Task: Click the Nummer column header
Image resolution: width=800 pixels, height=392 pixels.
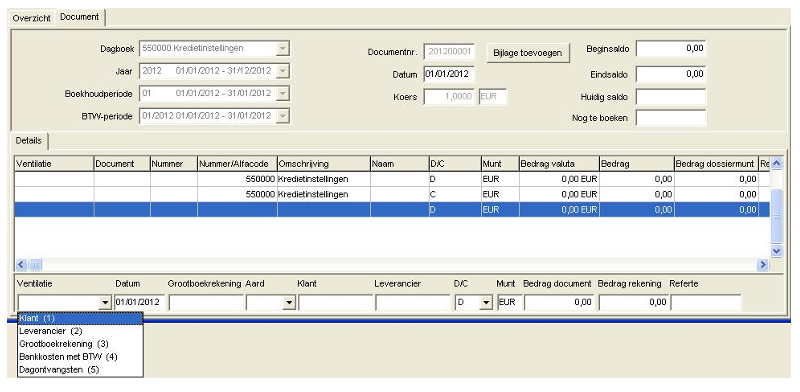Action: click(x=173, y=164)
